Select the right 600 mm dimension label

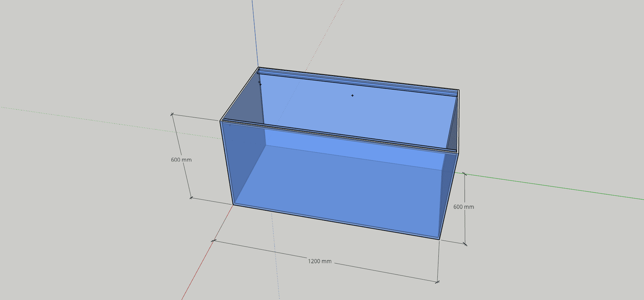point(464,207)
